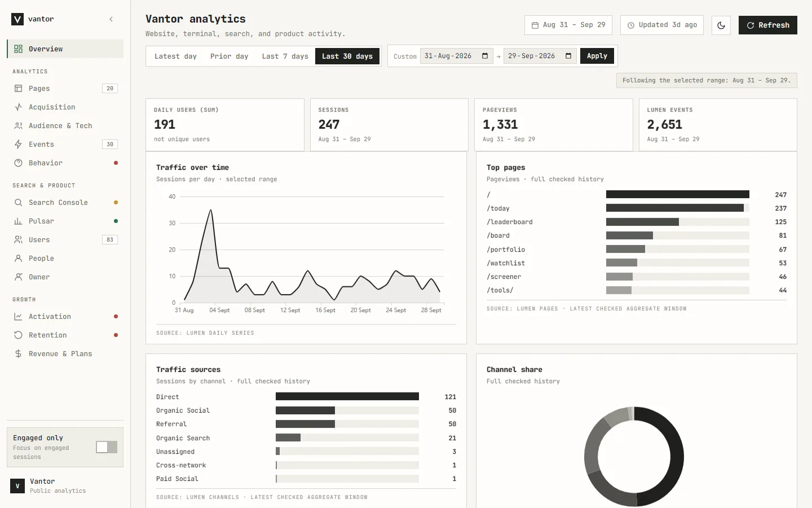Click the Refresh button
The image size is (812, 508).
point(768,25)
